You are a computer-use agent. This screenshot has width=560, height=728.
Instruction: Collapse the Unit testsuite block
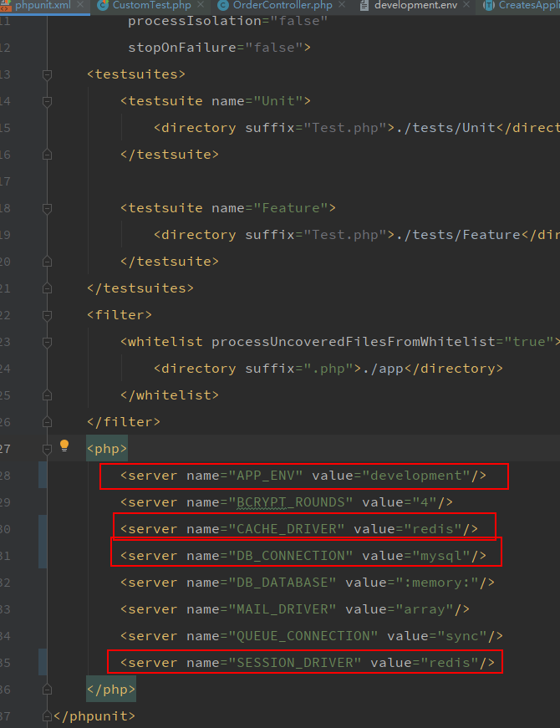pos(48,101)
